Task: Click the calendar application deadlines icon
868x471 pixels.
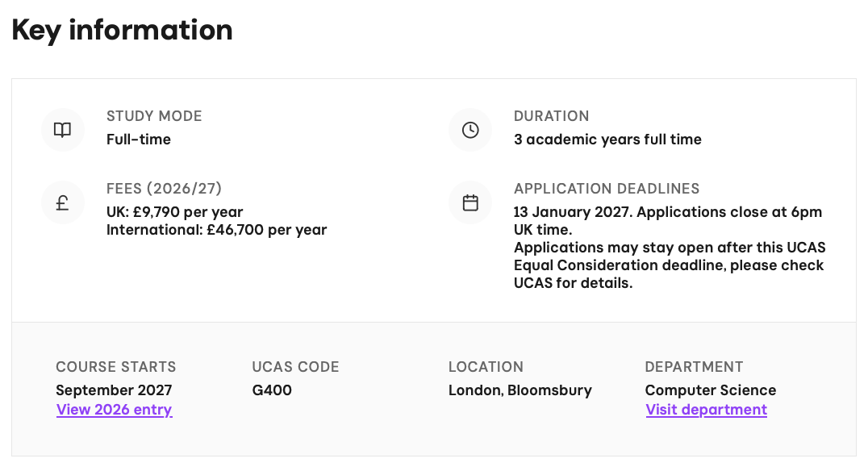Action: click(x=470, y=203)
